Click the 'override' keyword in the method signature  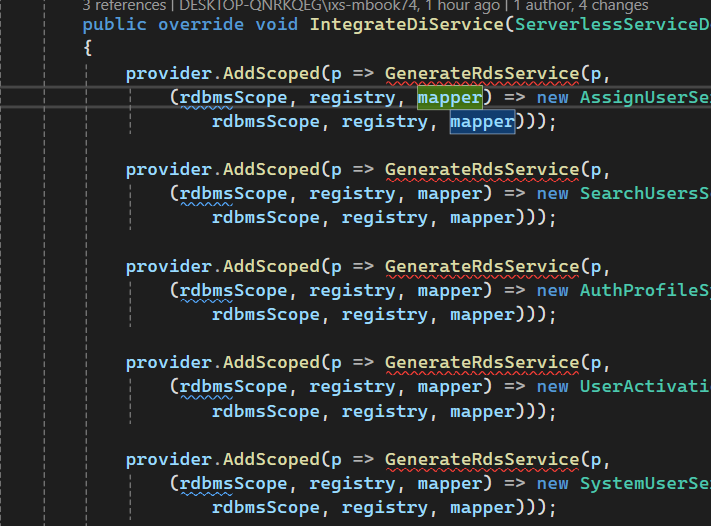click(200, 24)
